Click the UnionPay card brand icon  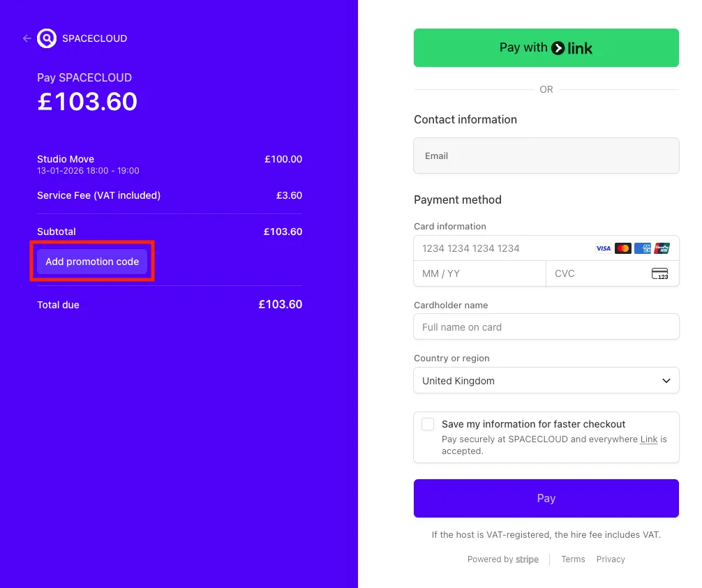click(x=662, y=248)
